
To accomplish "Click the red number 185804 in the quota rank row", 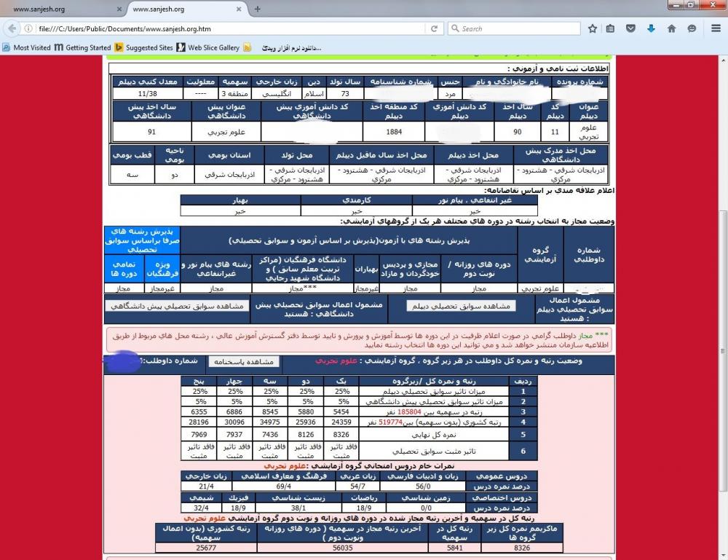I will click(x=409, y=412).
